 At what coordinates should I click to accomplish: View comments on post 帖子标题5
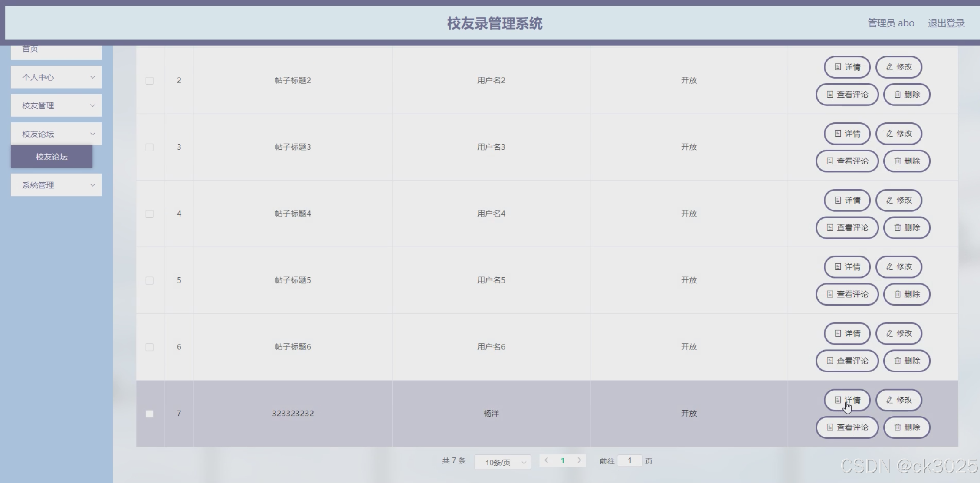point(847,294)
